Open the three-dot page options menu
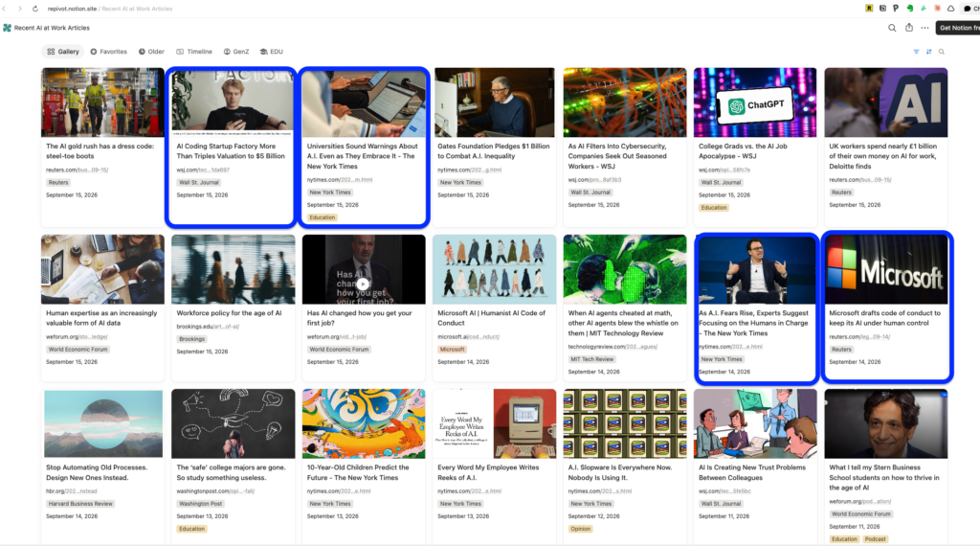Screen dimensions: 980x546 click(925, 28)
